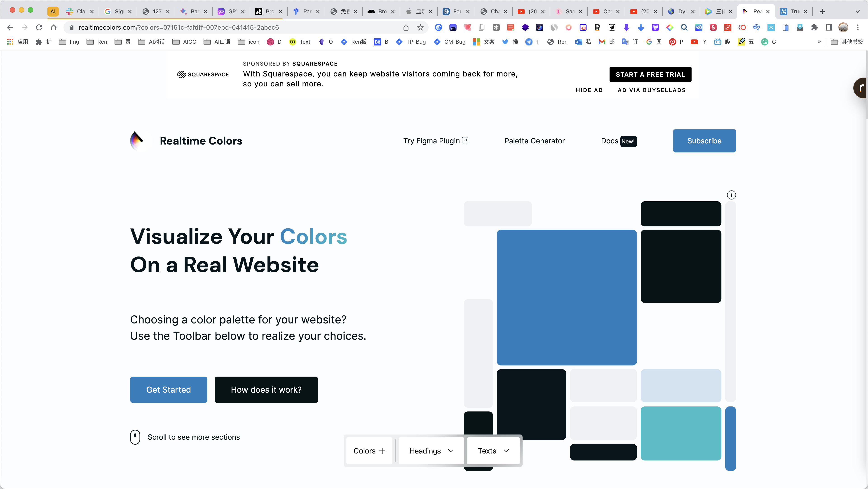This screenshot has width=868, height=489.
Task: Click the Realtime Colors logo icon
Action: 137,140
